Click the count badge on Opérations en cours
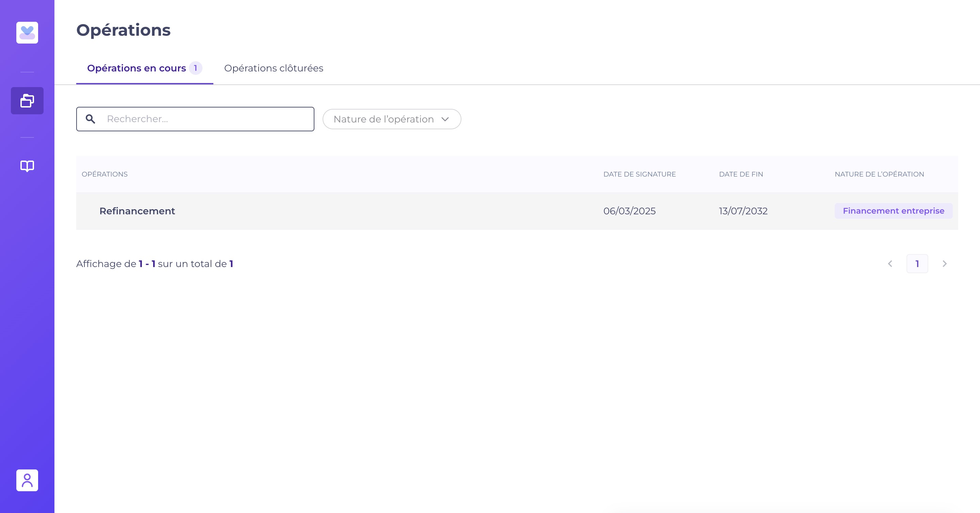980x513 pixels. (x=196, y=68)
